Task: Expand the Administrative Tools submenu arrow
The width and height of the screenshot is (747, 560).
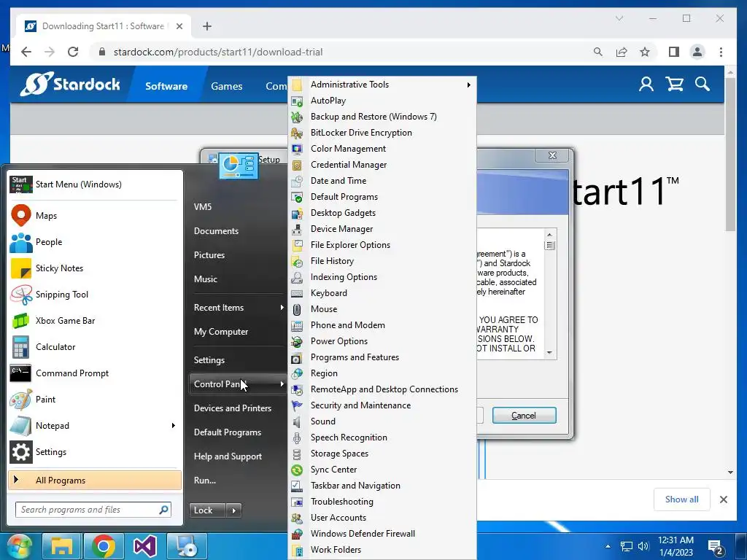Action: (x=469, y=85)
